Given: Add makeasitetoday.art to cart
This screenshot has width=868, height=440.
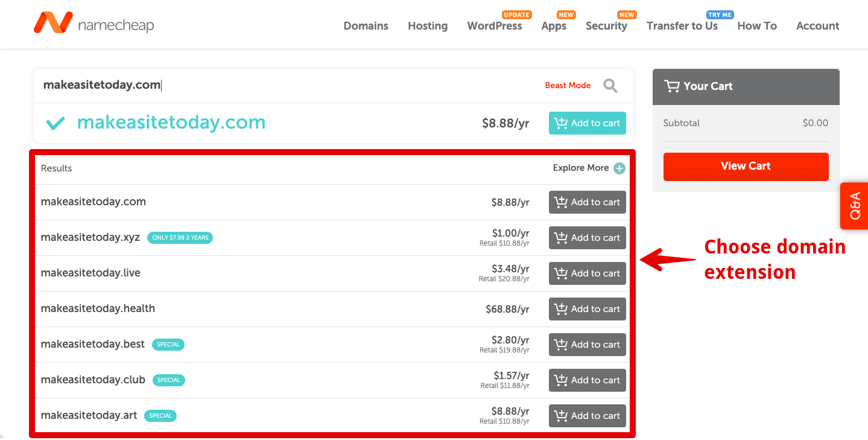Looking at the screenshot, I should (x=588, y=416).
